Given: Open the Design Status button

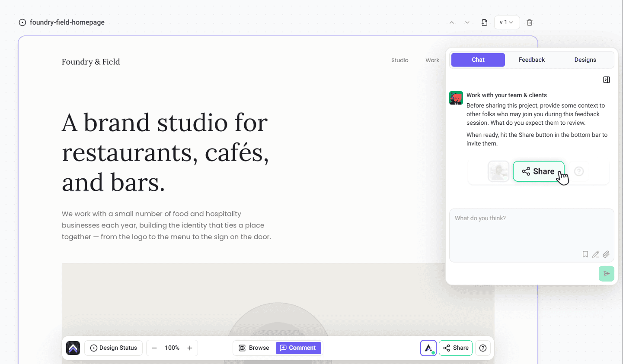Looking at the screenshot, I should click(114, 348).
